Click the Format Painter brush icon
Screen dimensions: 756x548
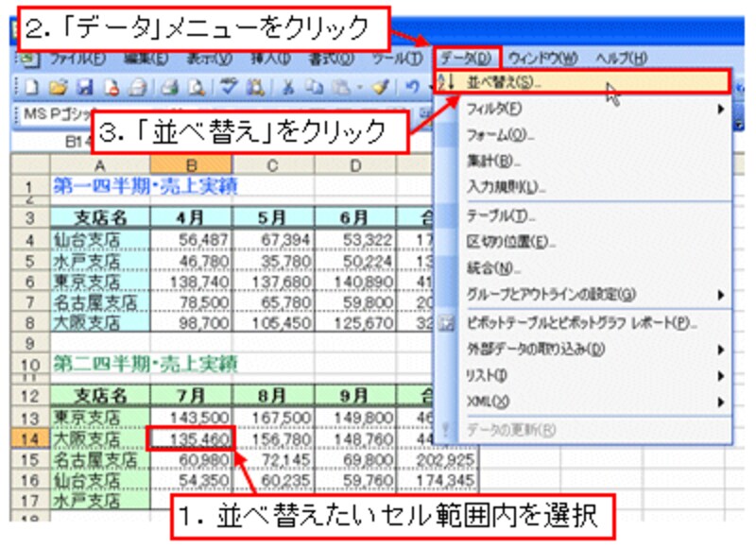click(x=381, y=87)
